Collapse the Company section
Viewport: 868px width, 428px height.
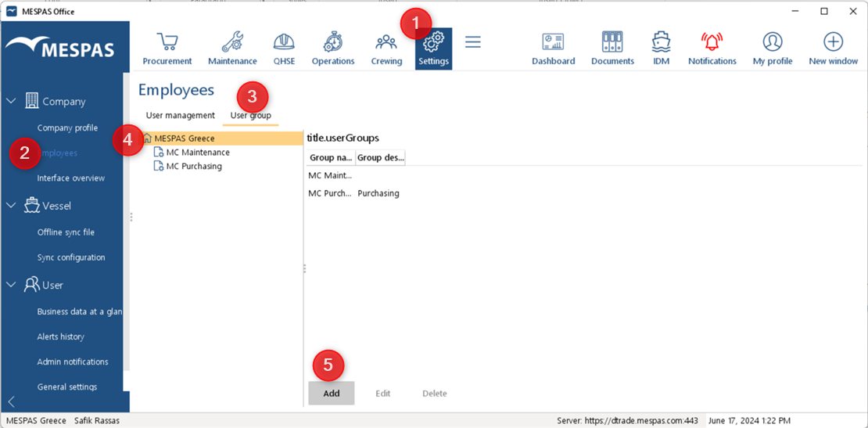point(11,101)
